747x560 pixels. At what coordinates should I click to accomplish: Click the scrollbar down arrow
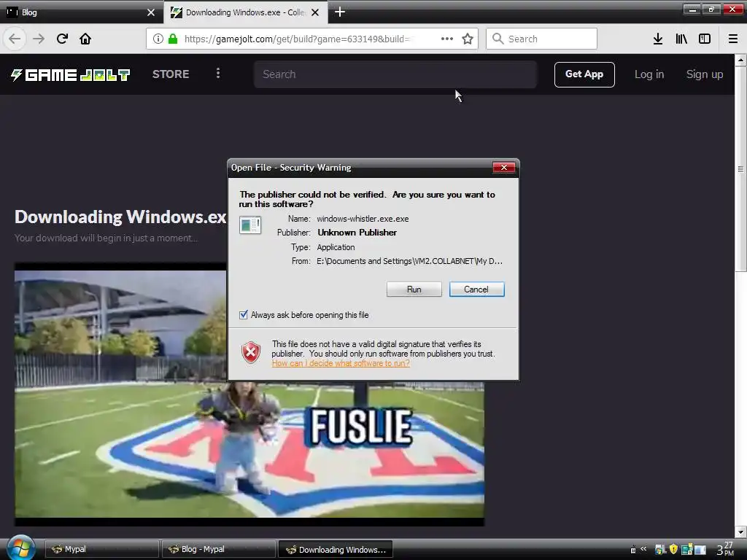pos(740,532)
